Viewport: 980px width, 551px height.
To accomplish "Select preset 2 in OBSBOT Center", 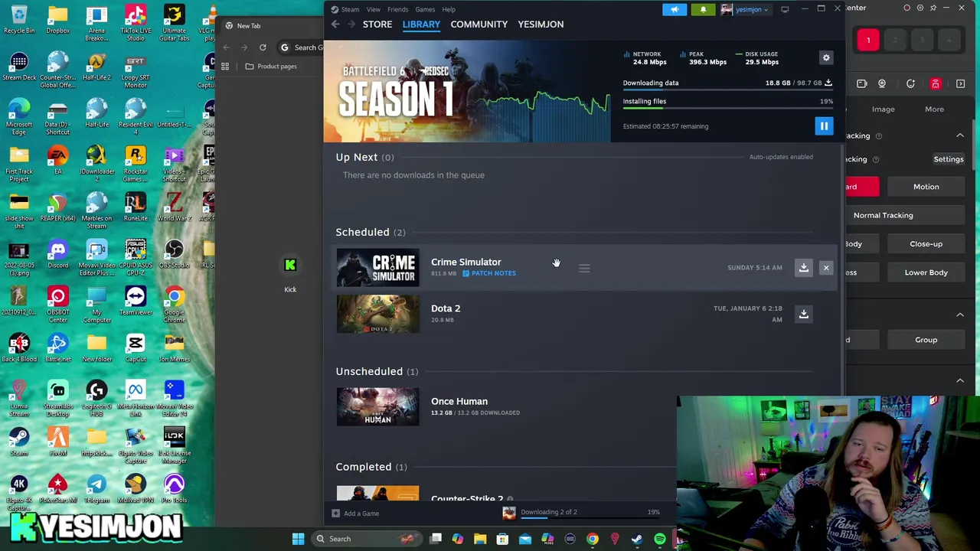I will pos(895,40).
